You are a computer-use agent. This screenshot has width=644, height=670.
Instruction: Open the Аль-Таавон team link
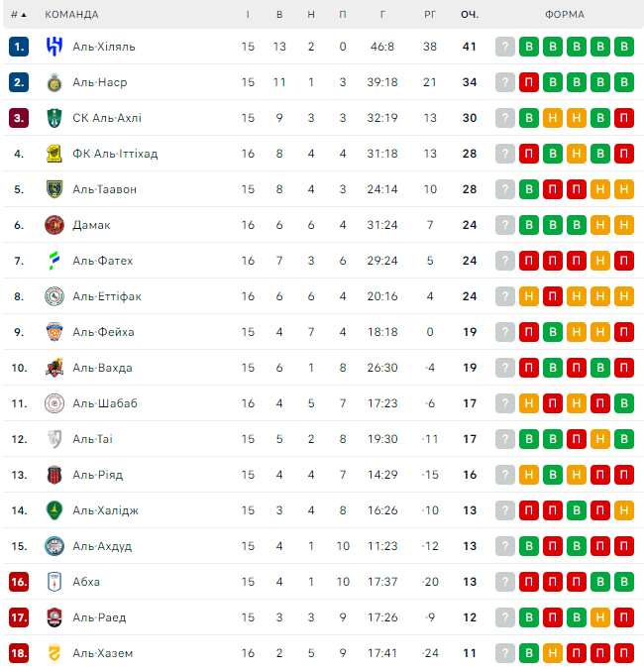[x=104, y=189]
